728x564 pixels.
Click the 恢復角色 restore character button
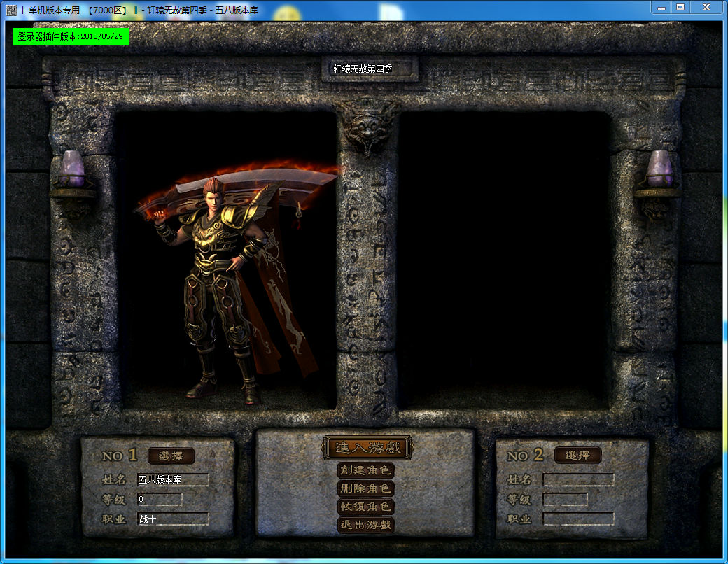366,507
